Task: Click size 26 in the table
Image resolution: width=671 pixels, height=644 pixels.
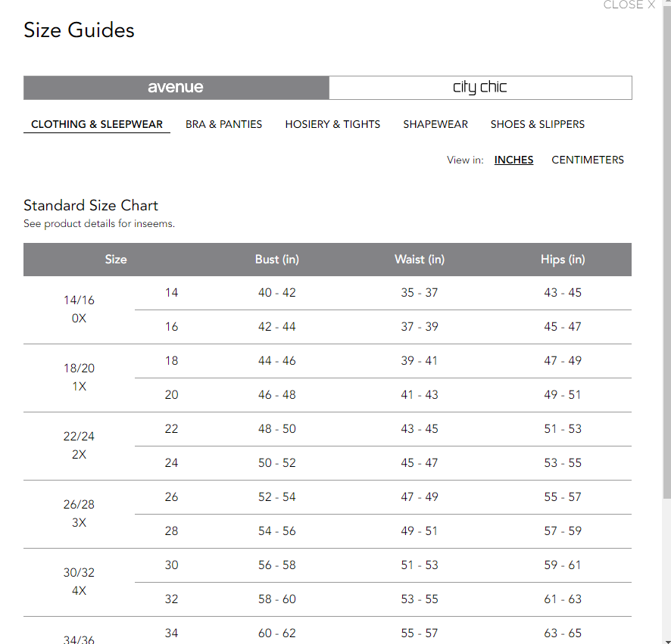Action: click(172, 497)
